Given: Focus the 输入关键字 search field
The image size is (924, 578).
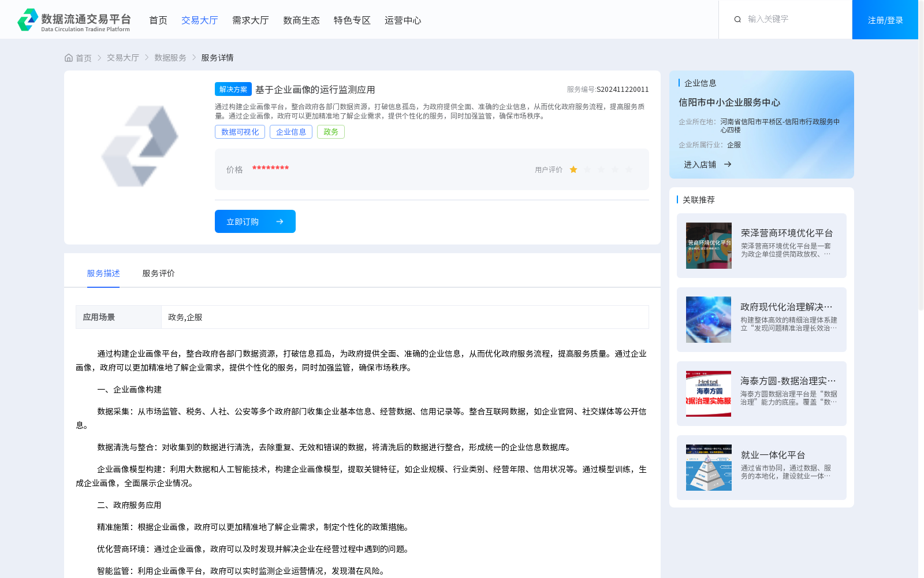Looking at the screenshot, I should tap(794, 19).
